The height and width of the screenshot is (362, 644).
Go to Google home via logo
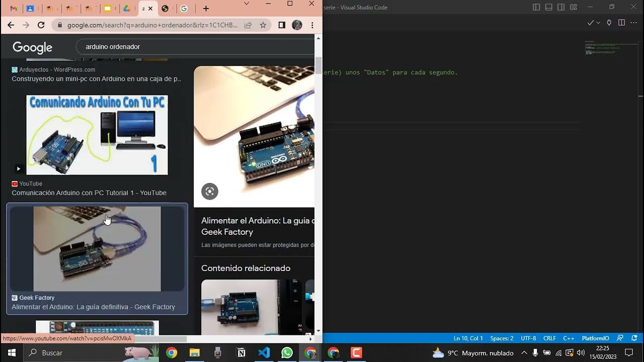pos(32,47)
